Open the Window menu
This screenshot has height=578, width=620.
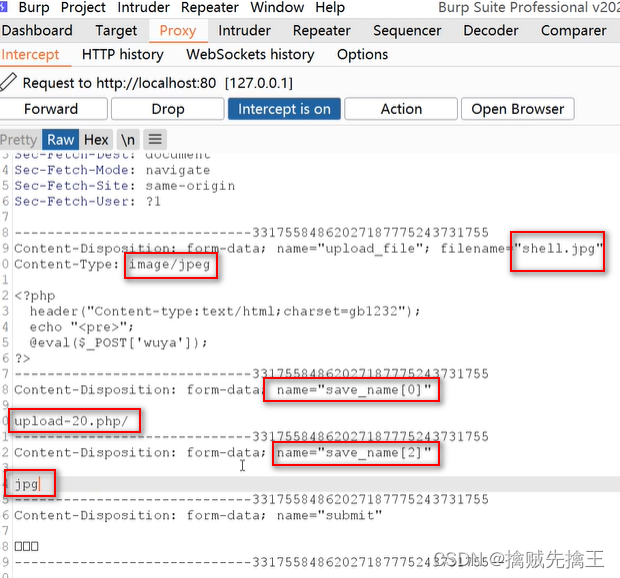tap(277, 7)
